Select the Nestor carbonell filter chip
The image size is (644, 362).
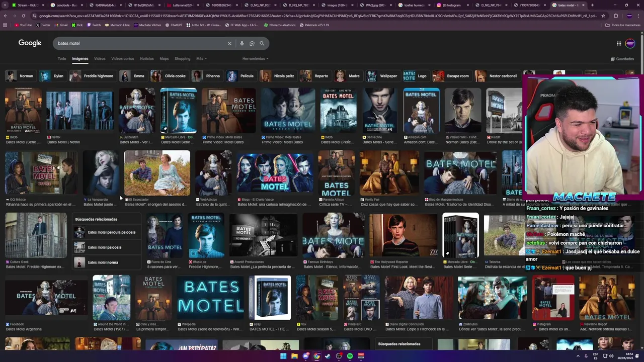pos(497,76)
